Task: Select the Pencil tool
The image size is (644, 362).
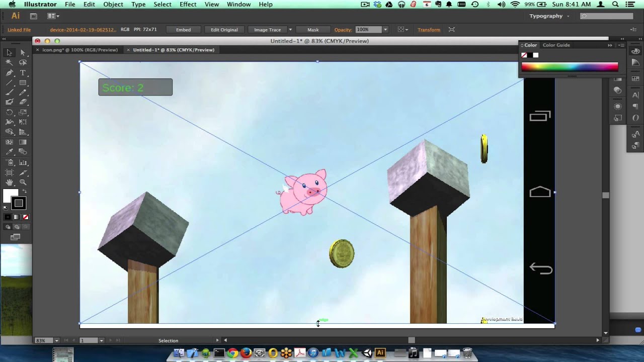Action: 23,93
